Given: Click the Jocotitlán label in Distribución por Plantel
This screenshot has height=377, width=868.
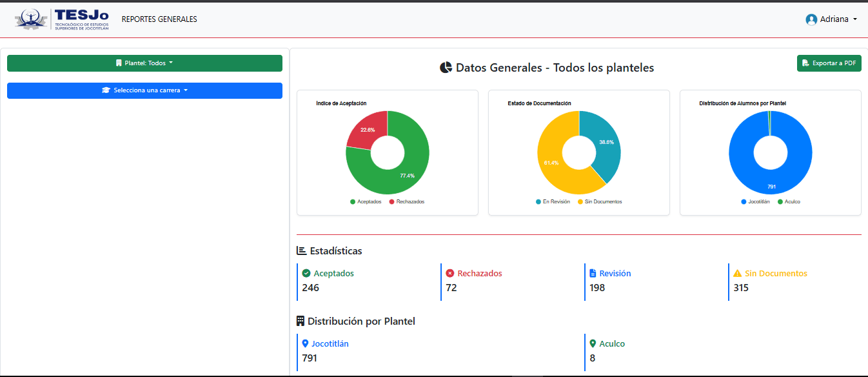Looking at the screenshot, I should click(330, 343).
